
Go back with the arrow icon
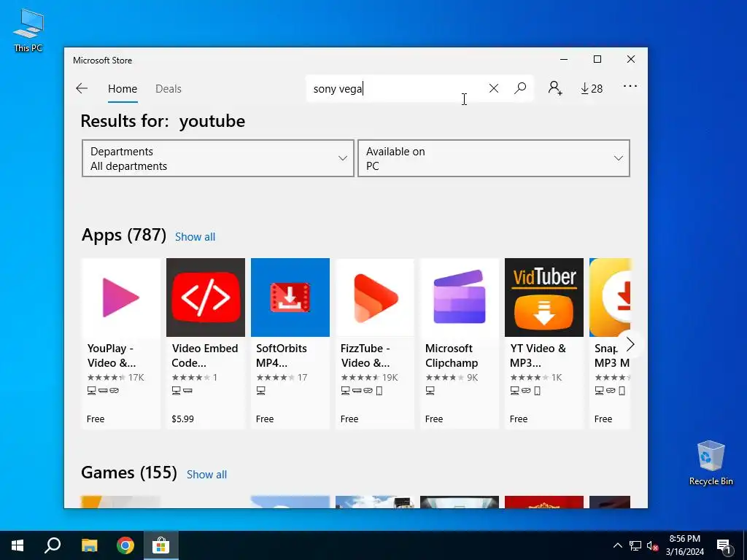pyautogui.click(x=82, y=88)
